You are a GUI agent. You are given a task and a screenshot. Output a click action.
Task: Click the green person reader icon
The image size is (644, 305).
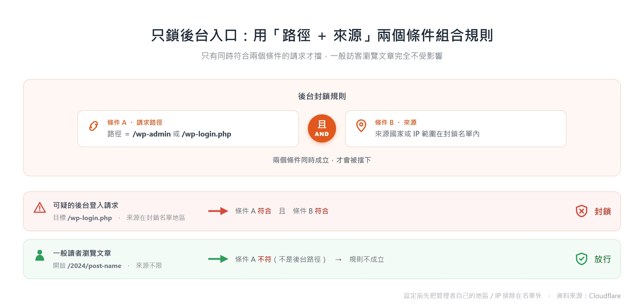tap(40, 255)
